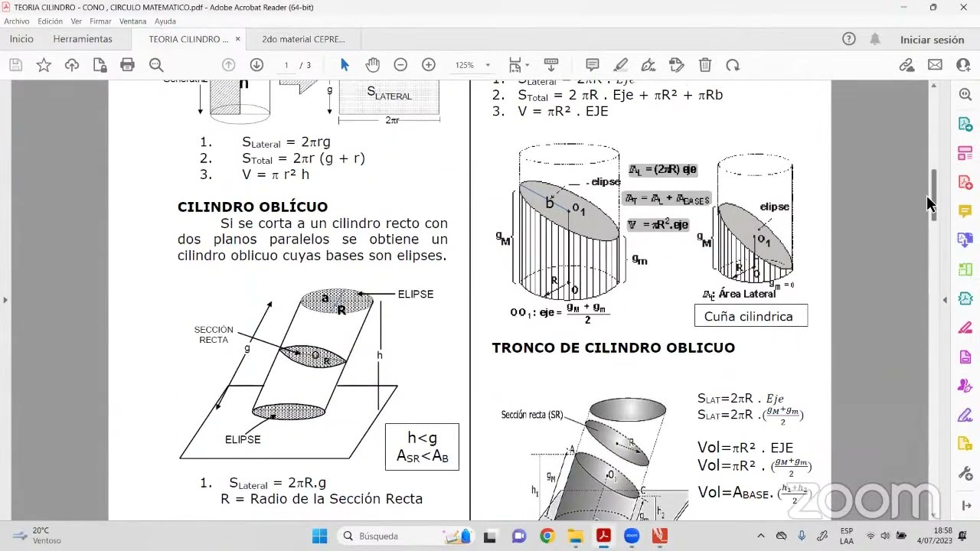The height and width of the screenshot is (551, 980).
Task: Open the Edición menu
Action: coord(51,21)
